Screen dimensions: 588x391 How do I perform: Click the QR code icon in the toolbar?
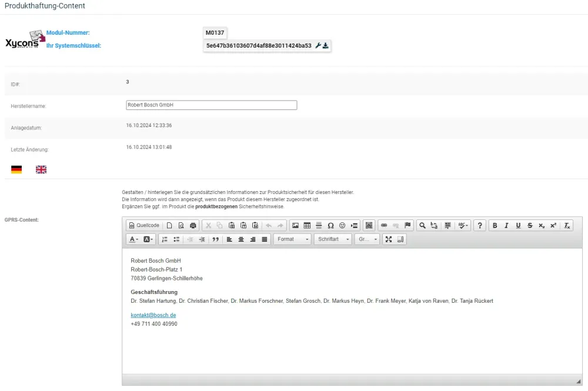click(x=369, y=225)
